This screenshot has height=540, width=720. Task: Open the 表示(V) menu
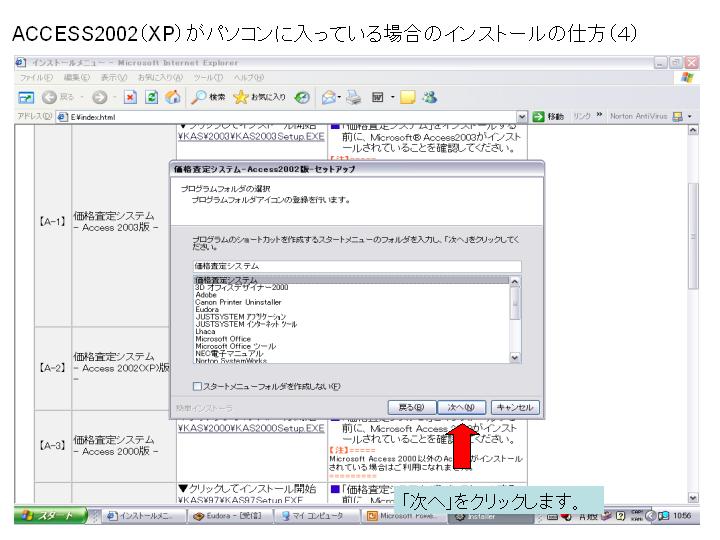click(114, 78)
